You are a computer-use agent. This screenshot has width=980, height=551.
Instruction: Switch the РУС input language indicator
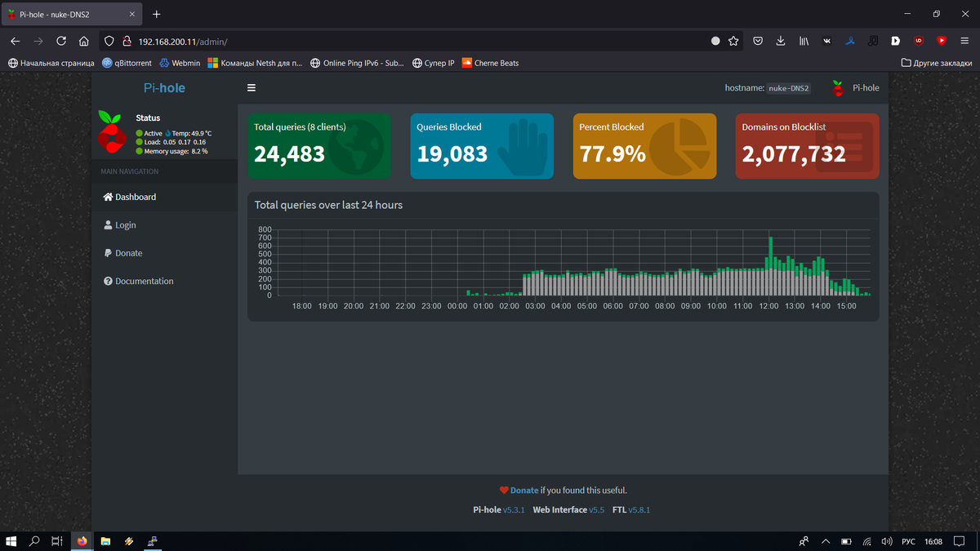(908, 540)
